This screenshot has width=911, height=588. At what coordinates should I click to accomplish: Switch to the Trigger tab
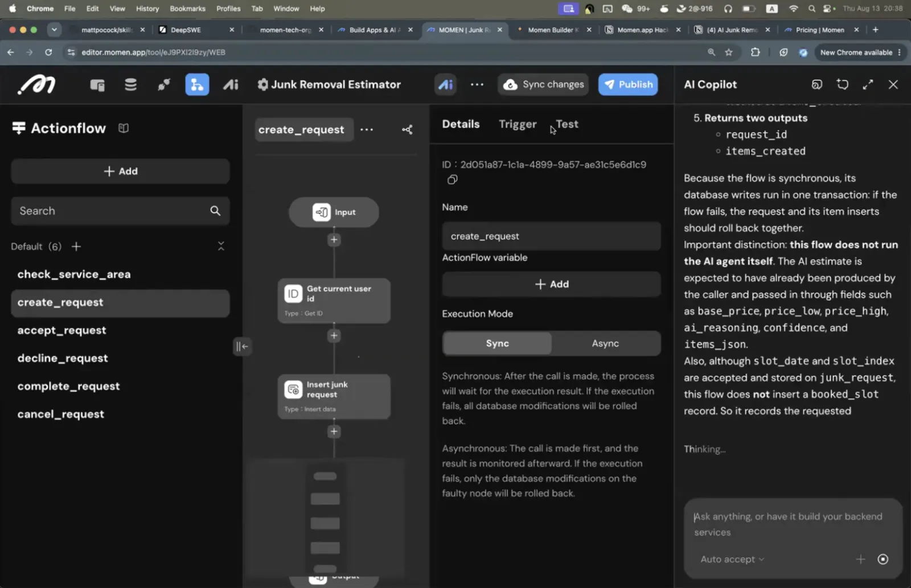coord(518,124)
